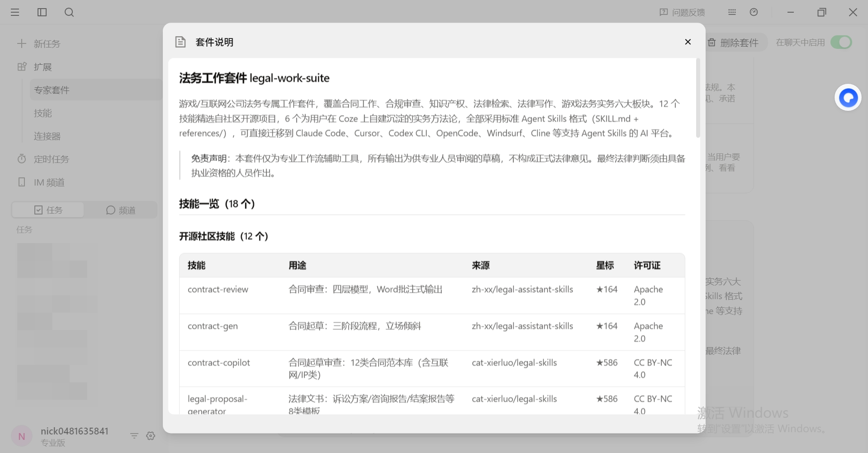Click the 许可证 column header
The width and height of the screenshot is (868, 453).
coord(647,265)
